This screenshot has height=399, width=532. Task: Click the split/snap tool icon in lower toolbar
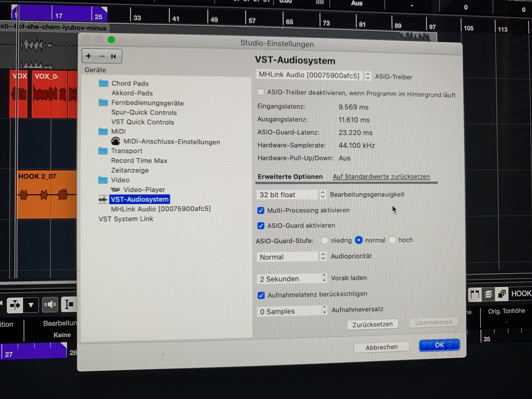[15, 305]
